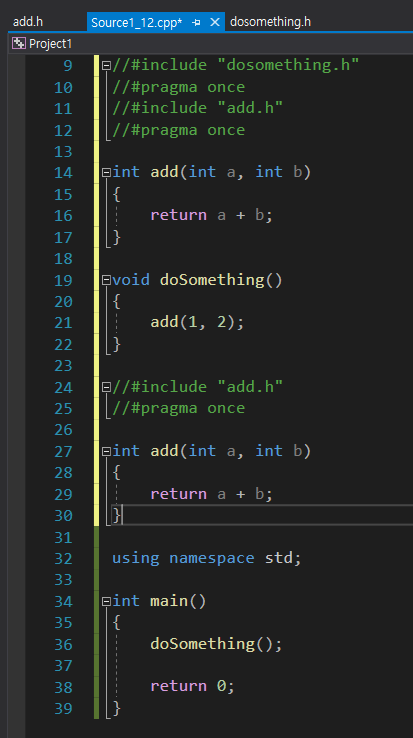Collapse comment block at line 24
This screenshot has height=738, width=413.
106,387
